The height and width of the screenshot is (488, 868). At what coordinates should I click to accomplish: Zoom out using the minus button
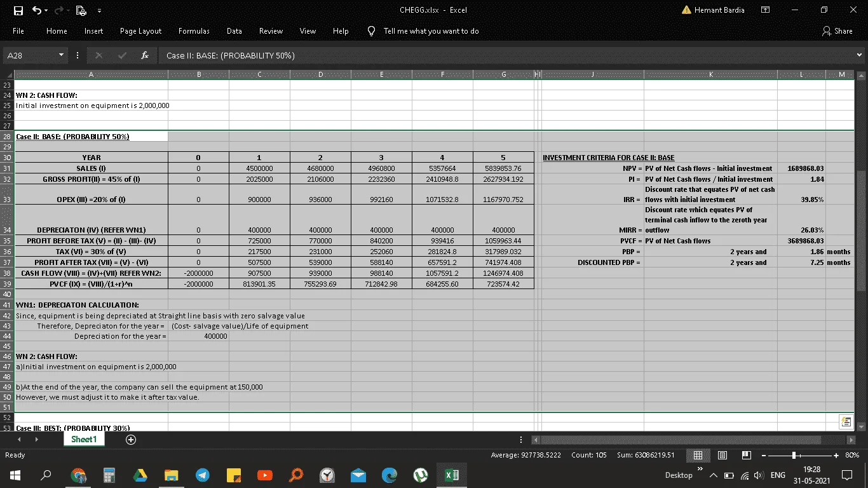point(764,455)
